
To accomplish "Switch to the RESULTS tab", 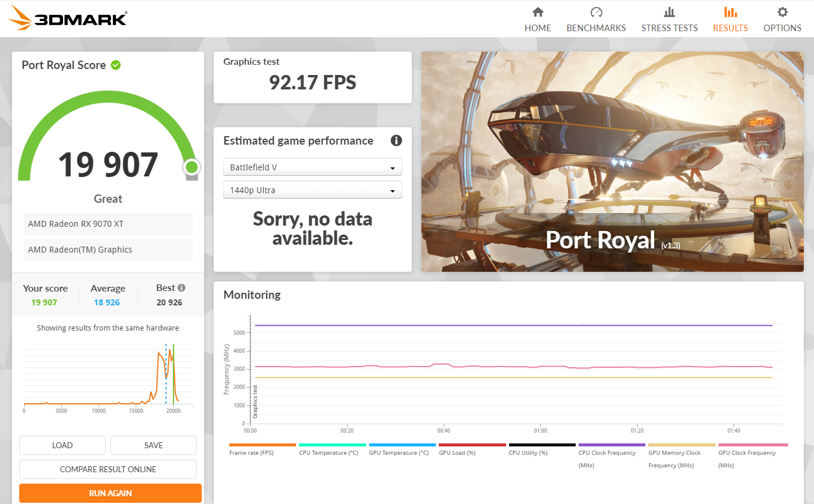I will pyautogui.click(x=730, y=28).
